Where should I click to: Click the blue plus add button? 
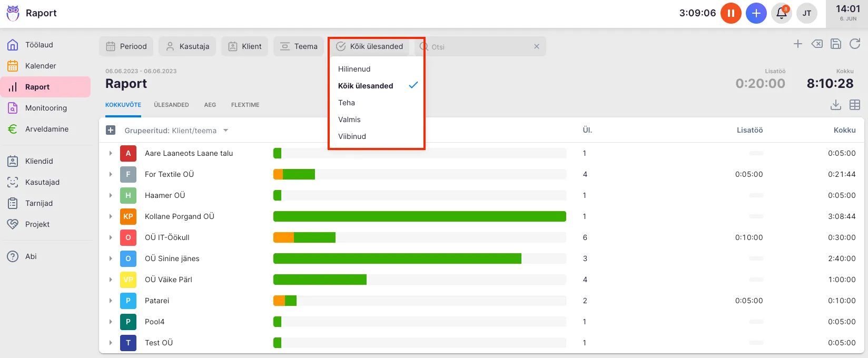coord(756,13)
